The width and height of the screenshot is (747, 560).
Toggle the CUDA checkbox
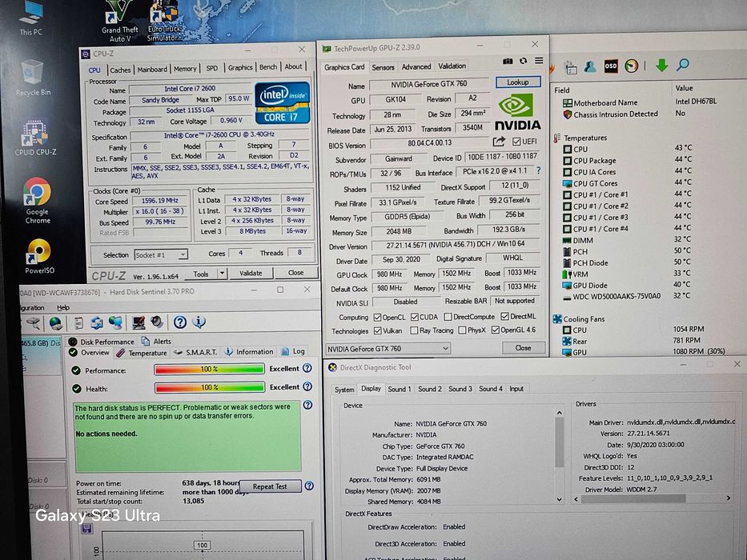(415, 317)
